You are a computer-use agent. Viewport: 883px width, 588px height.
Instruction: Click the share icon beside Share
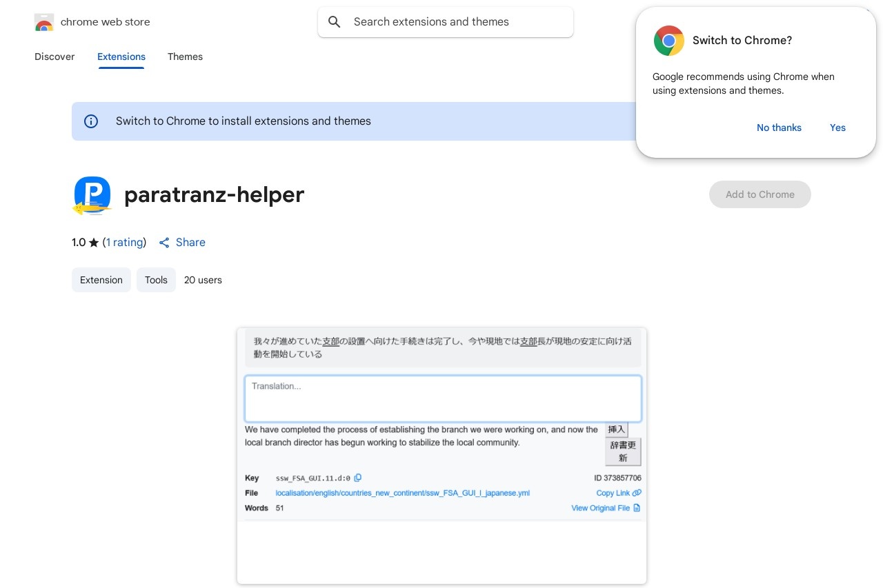pyautogui.click(x=164, y=243)
